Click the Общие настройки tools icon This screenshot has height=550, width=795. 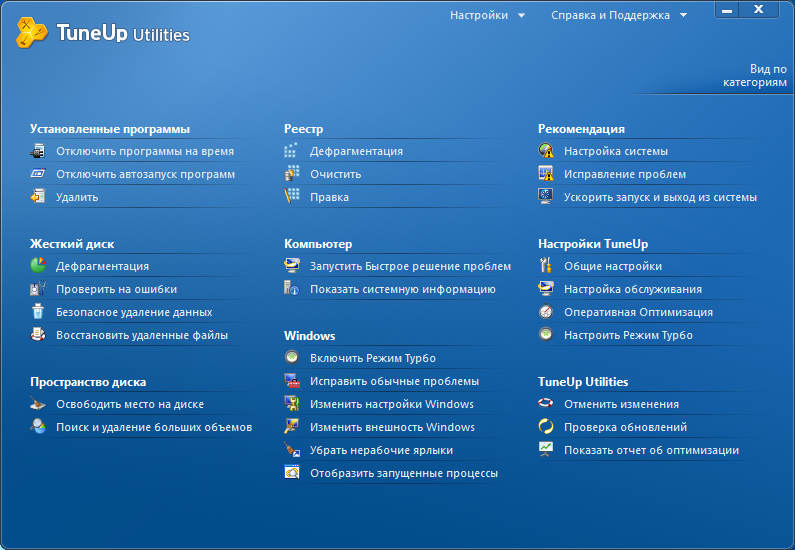click(546, 265)
